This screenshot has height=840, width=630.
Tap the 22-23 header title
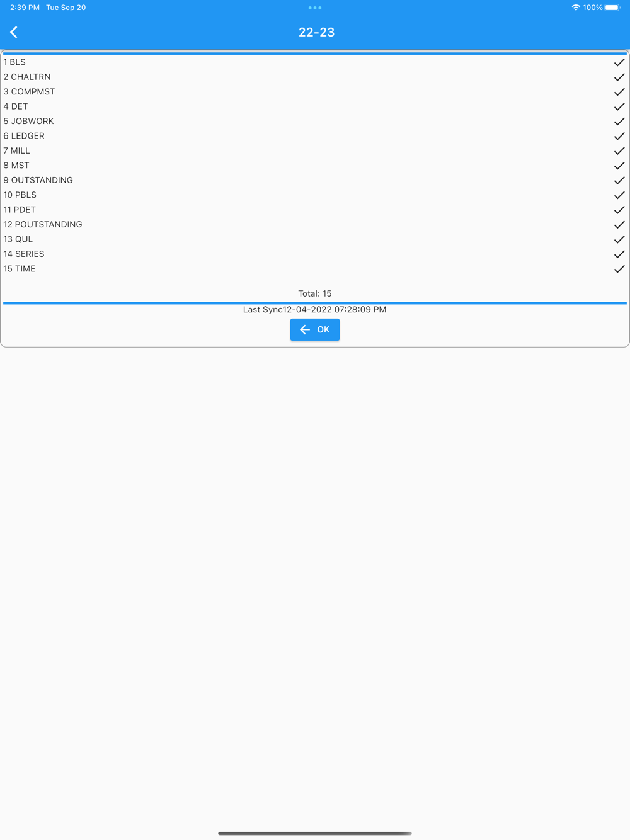(x=316, y=32)
